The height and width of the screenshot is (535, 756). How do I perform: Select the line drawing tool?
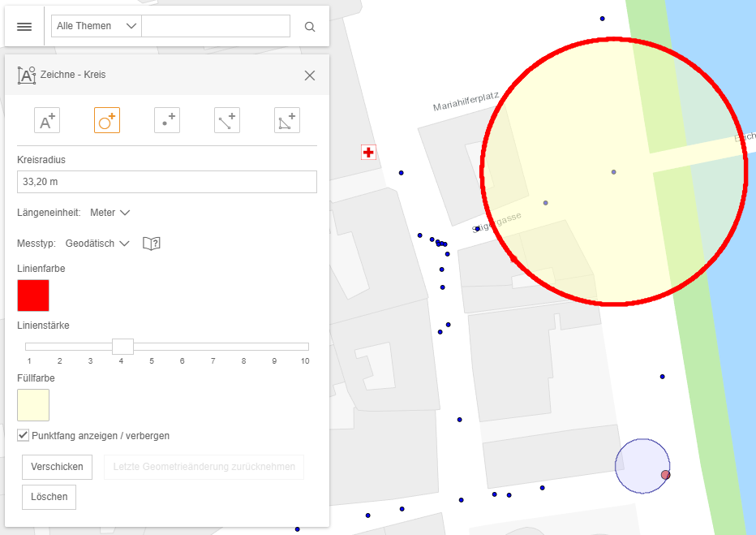point(226,119)
